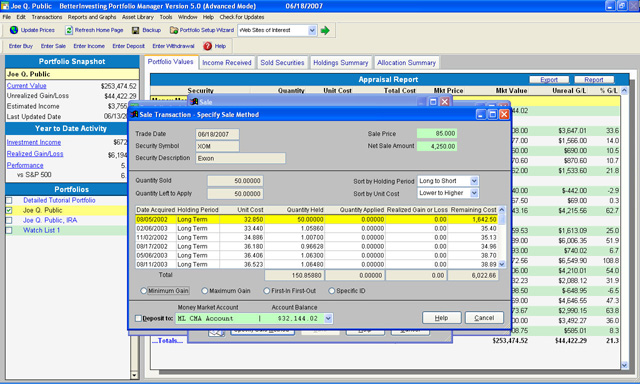Switch to the Sold Securities tab
Viewport: 640px width, 384px height.
[282, 63]
